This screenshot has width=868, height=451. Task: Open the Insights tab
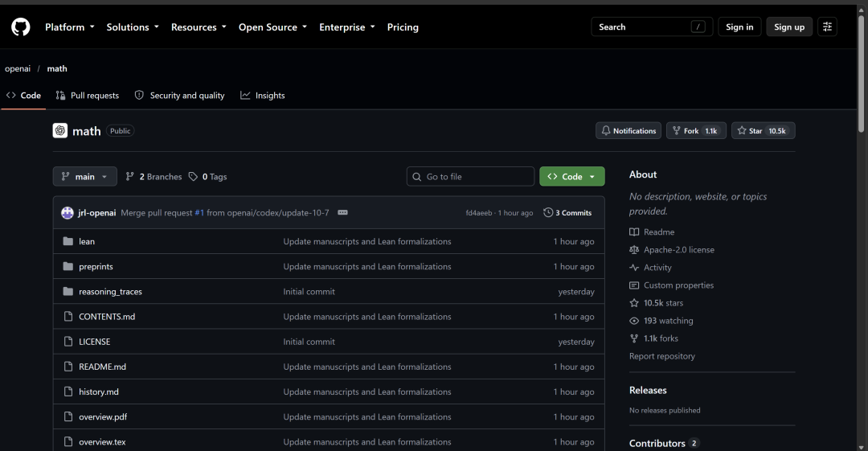coord(262,96)
